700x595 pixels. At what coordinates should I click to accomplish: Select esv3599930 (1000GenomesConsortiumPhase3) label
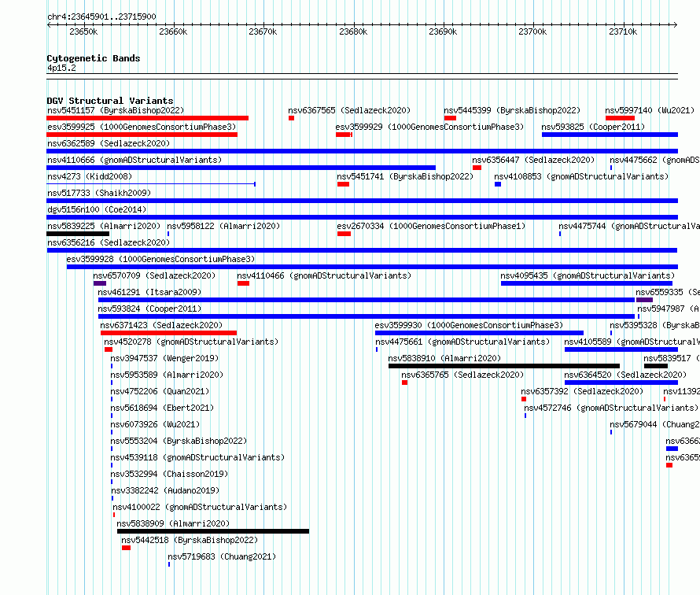point(469,325)
